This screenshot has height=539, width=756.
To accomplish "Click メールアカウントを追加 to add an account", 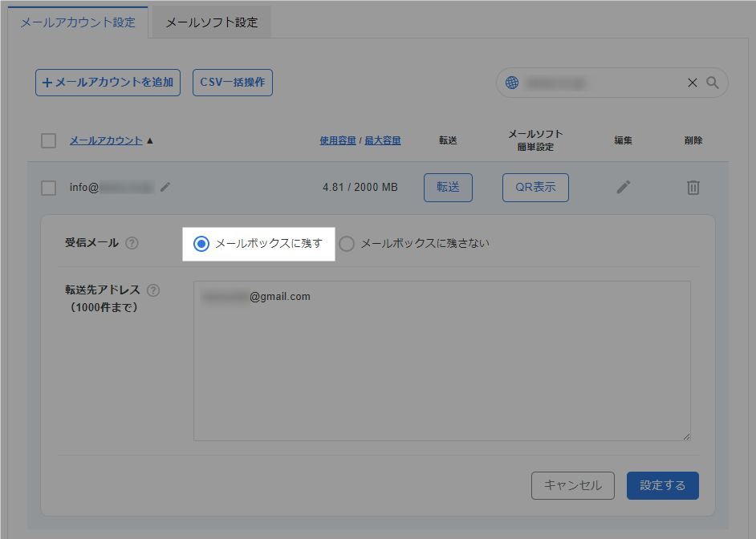I will click(x=108, y=82).
